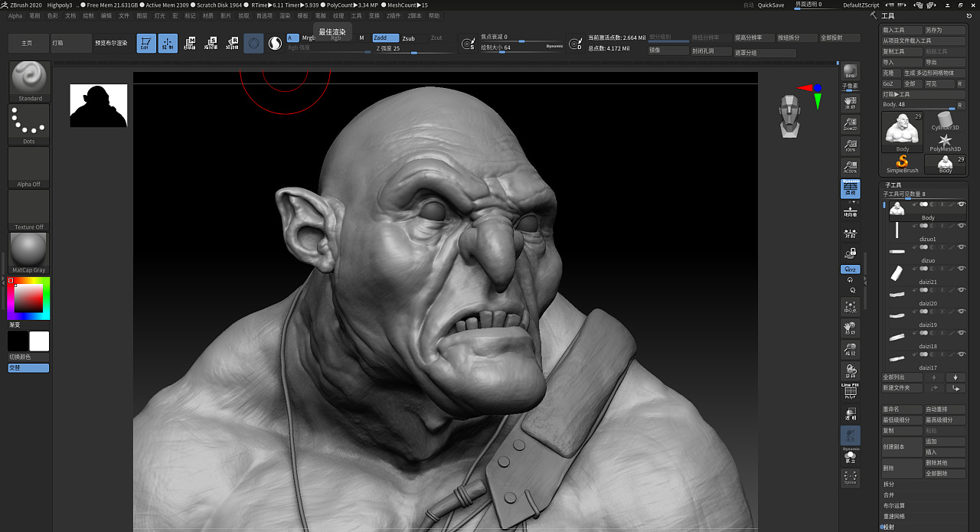Click the QuickSave button at top right

point(770,4)
